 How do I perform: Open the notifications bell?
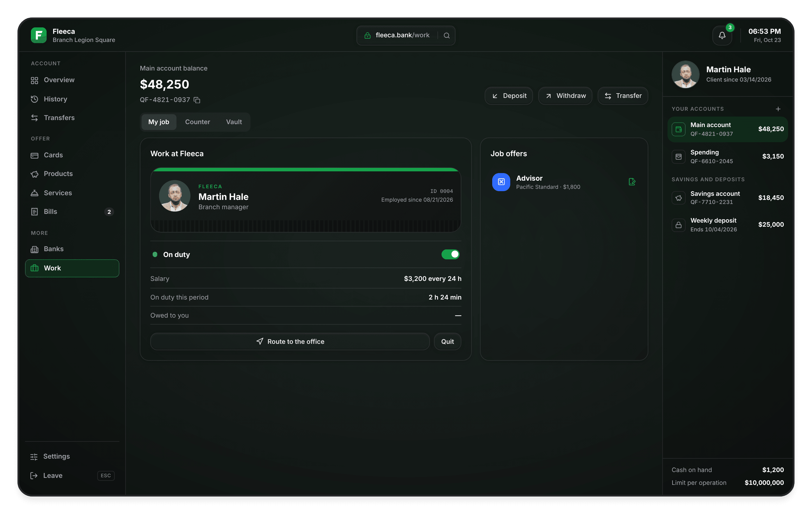[x=722, y=36]
